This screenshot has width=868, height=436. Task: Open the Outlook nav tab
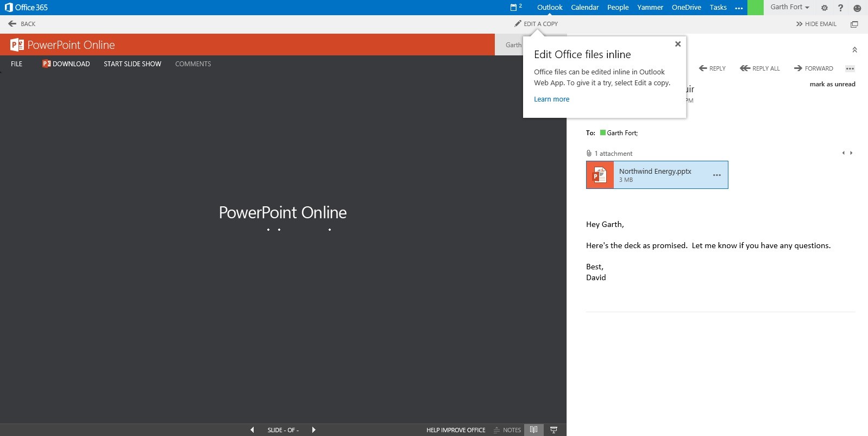click(x=550, y=8)
